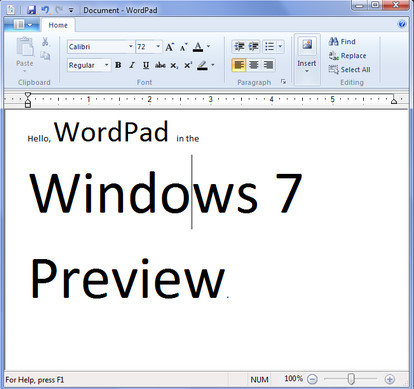Toggle Bold formatting
The image size is (414, 389).
[x=118, y=65]
